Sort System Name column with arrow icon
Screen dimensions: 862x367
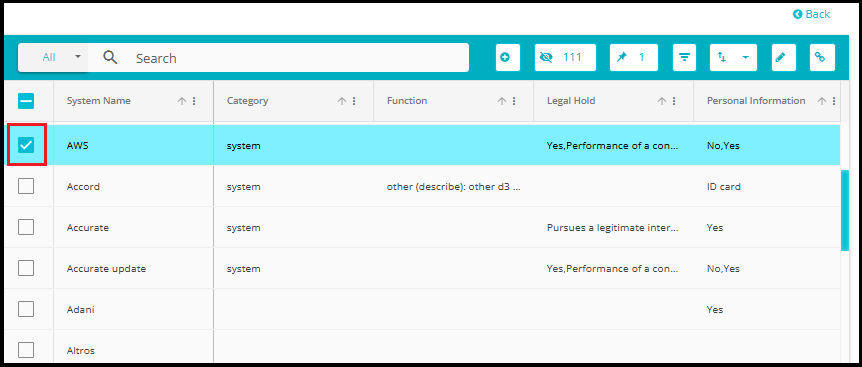pos(182,101)
